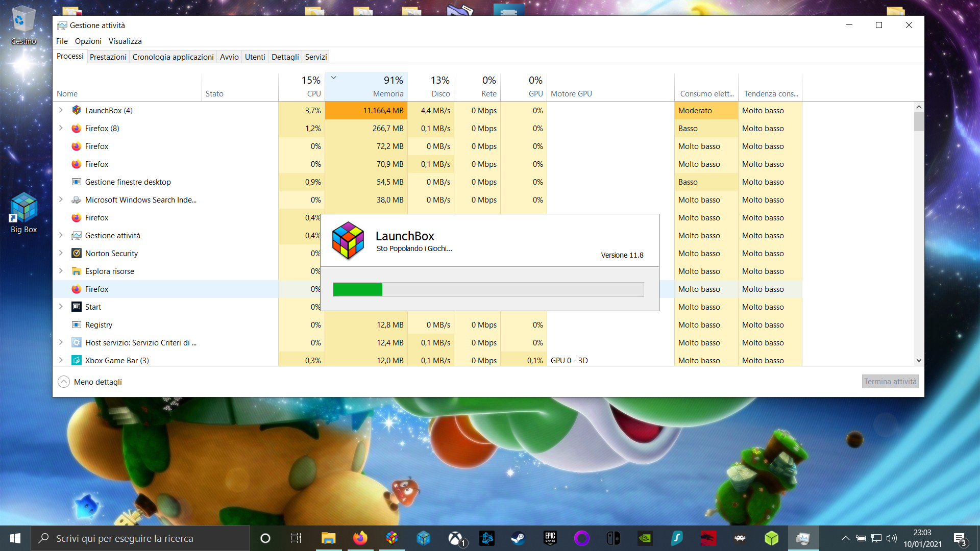Sort processes by Nome column
This screenshot has height=551, width=980.
click(128, 87)
